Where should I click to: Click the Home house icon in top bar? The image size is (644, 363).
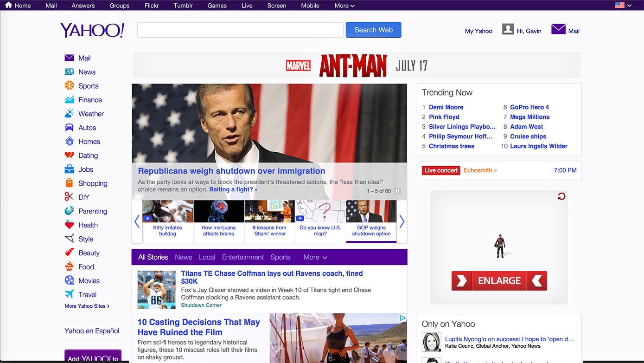[8, 5]
